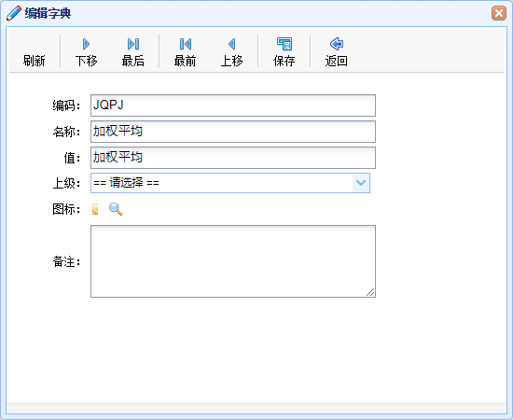Click the 保存 save disk icon
The width and height of the screenshot is (513, 420).
284,44
